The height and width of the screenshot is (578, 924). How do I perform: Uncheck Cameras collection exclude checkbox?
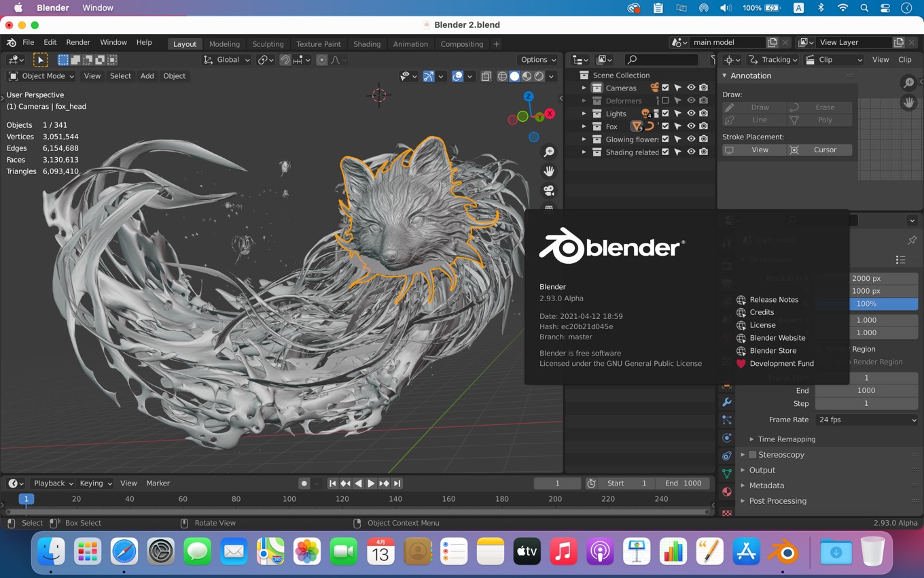pos(665,88)
